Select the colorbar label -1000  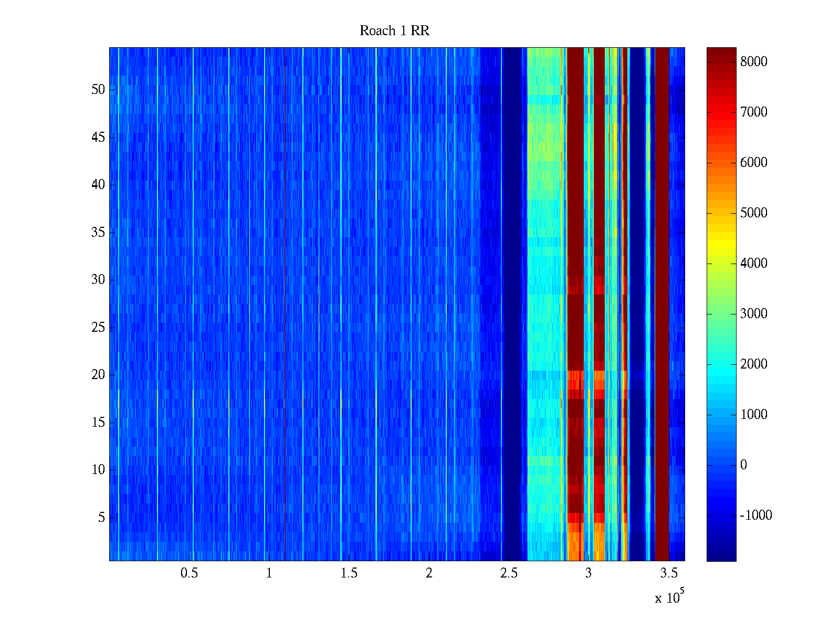(x=756, y=516)
